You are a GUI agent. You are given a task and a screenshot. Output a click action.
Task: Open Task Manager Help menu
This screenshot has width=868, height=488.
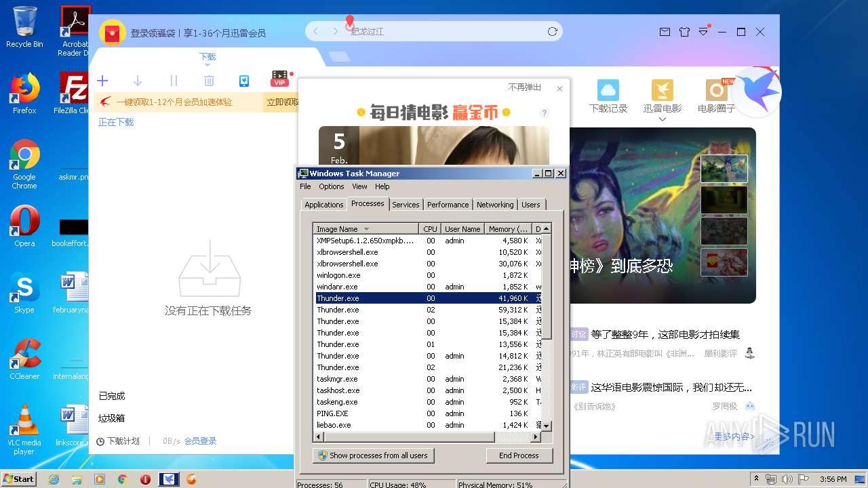pos(382,186)
